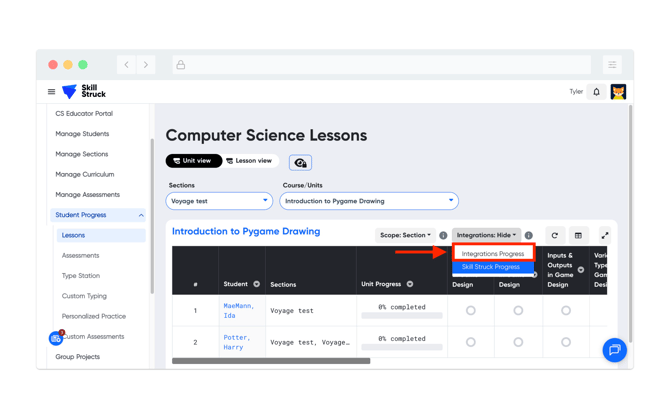This screenshot has width=670, height=418.
Task: Open student link Potter, Harry
Action: (237, 342)
